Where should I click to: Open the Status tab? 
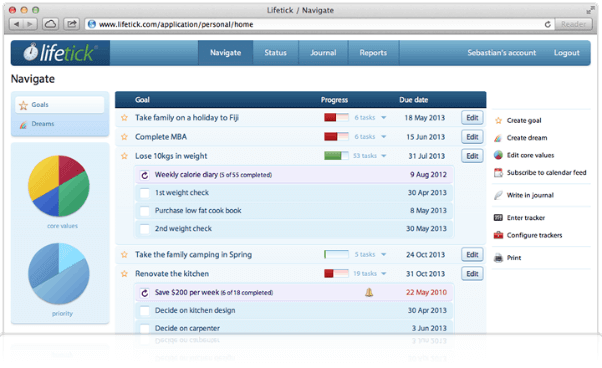click(x=276, y=53)
